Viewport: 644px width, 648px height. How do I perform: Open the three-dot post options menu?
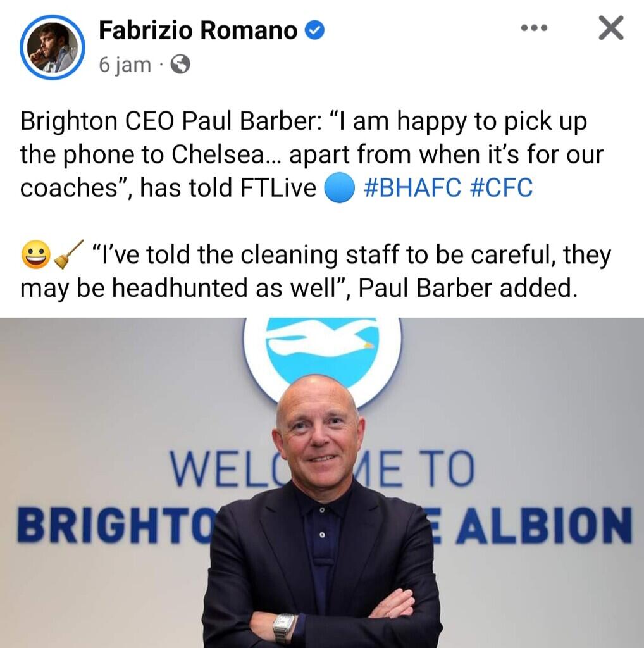click(534, 28)
